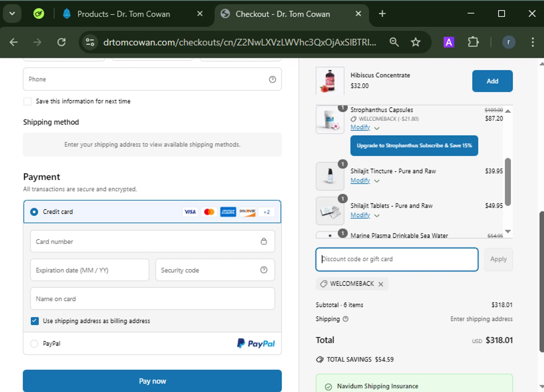Expand the chevron beside Shilajit Tablets Modify

[x=377, y=216]
